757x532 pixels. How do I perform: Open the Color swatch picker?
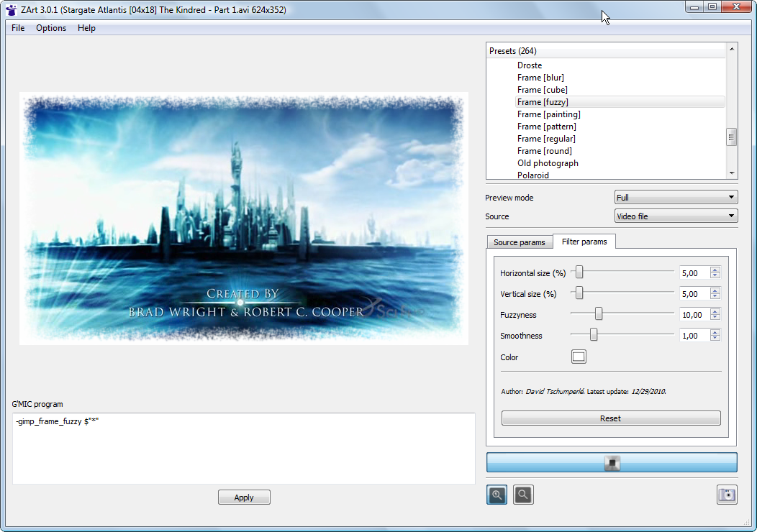pos(579,357)
